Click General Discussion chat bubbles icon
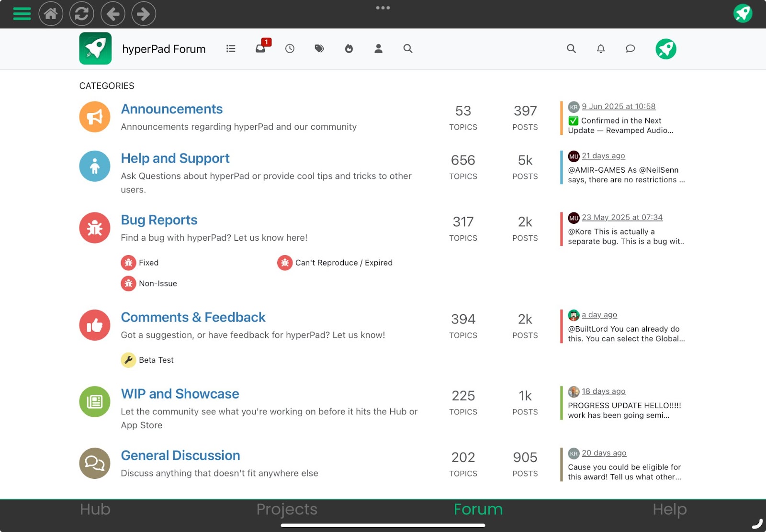This screenshot has height=532, width=766. (95, 463)
